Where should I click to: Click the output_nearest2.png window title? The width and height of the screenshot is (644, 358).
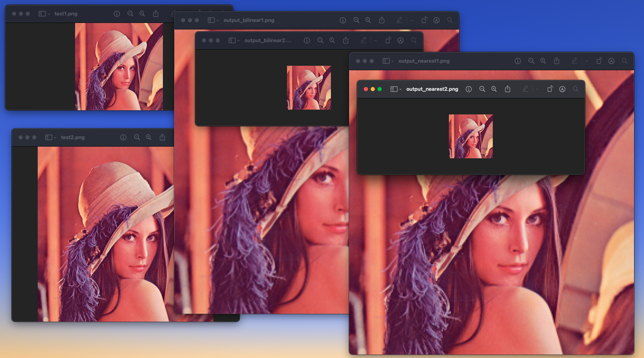[432, 89]
